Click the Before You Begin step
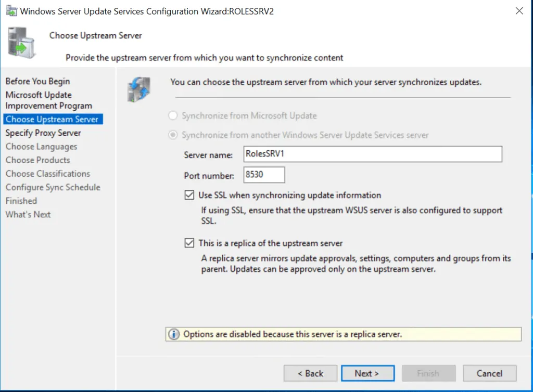Image resolution: width=533 pixels, height=392 pixels. 37,81
